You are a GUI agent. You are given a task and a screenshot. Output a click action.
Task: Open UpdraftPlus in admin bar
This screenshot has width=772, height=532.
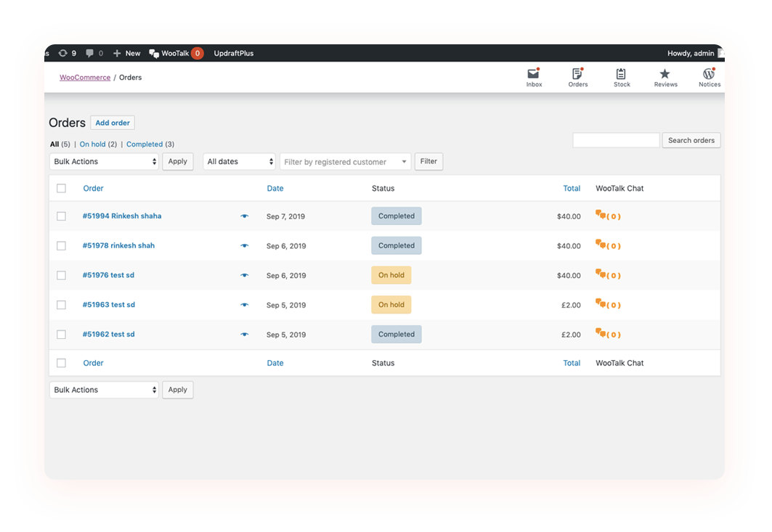point(233,53)
